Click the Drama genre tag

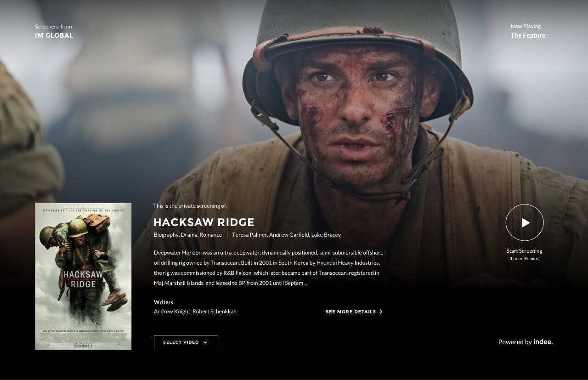(189, 235)
